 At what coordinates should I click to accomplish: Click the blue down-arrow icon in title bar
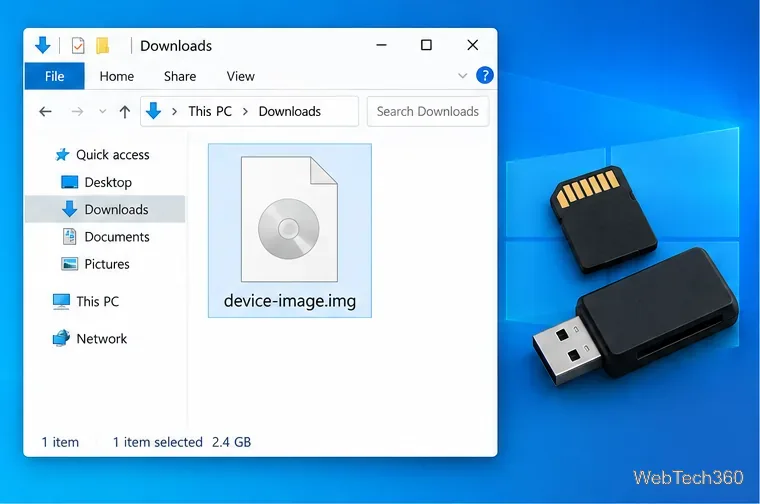pyautogui.click(x=43, y=45)
